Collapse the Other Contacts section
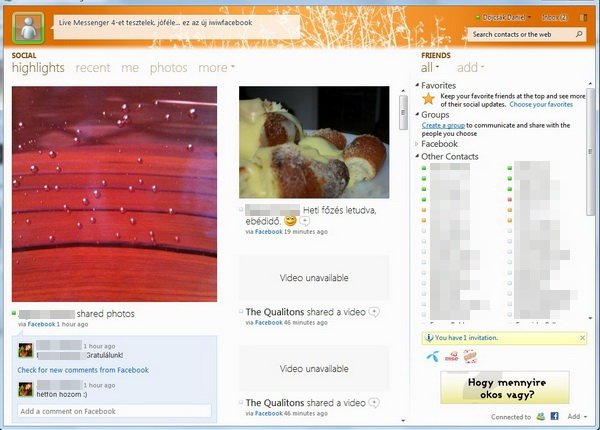Image resolution: width=600 pixels, height=430 pixels. pos(417,156)
